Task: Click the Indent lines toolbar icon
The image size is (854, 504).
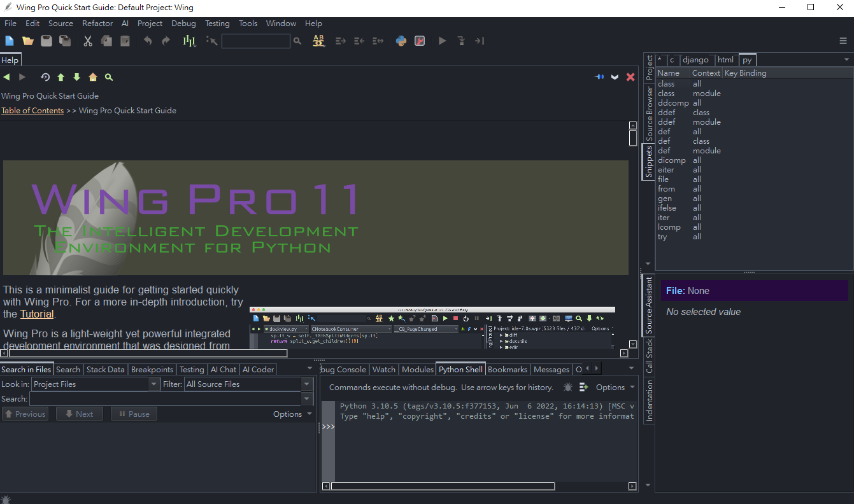Action: [341, 41]
